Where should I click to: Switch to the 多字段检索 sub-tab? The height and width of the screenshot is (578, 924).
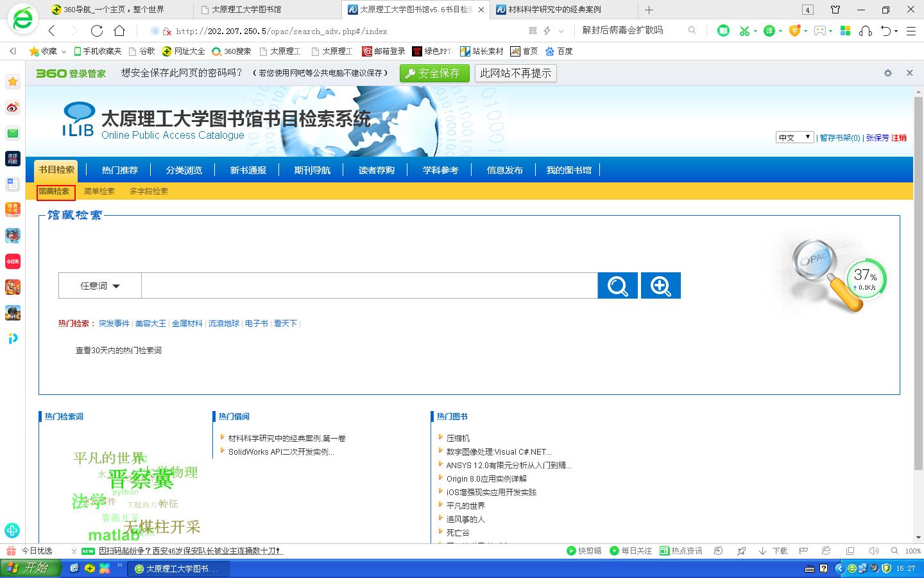(x=149, y=191)
